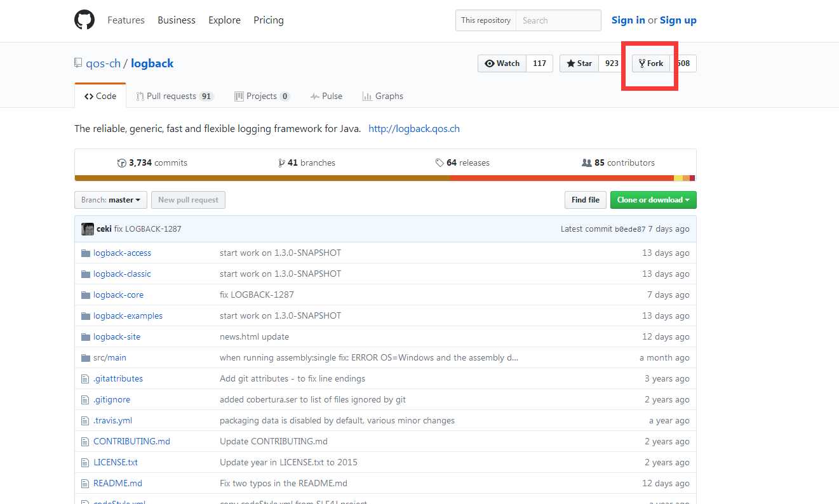Open Features in the top navigation
839x504 pixels.
pos(126,20)
